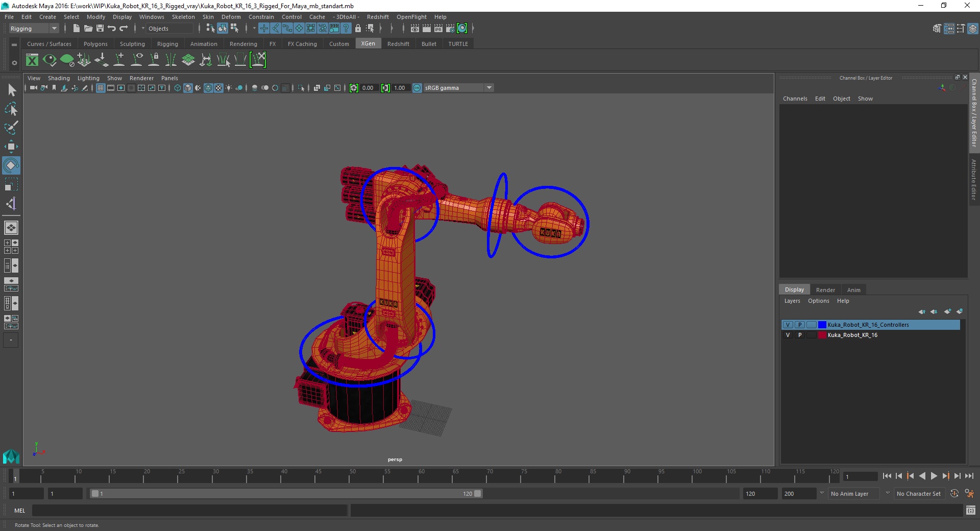Image resolution: width=980 pixels, height=531 pixels.
Task: Click XGen add guides shelf icon
Action: pos(119,60)
